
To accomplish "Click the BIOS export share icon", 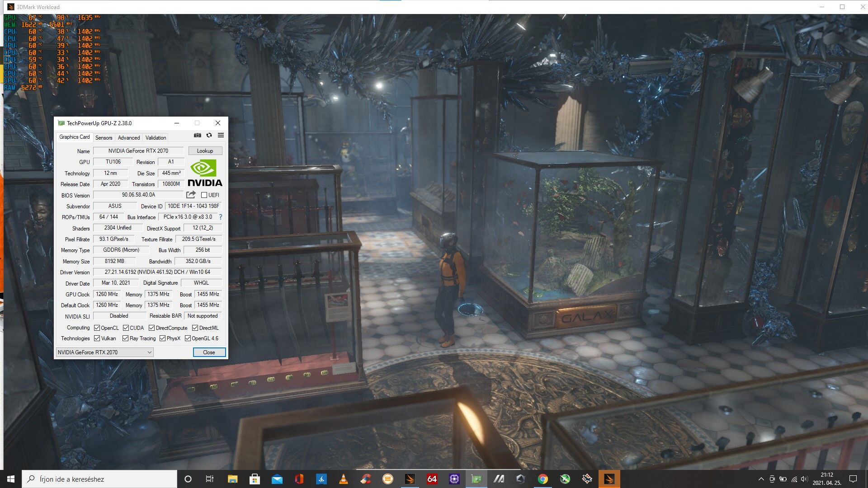I will [x=191, y=195].
